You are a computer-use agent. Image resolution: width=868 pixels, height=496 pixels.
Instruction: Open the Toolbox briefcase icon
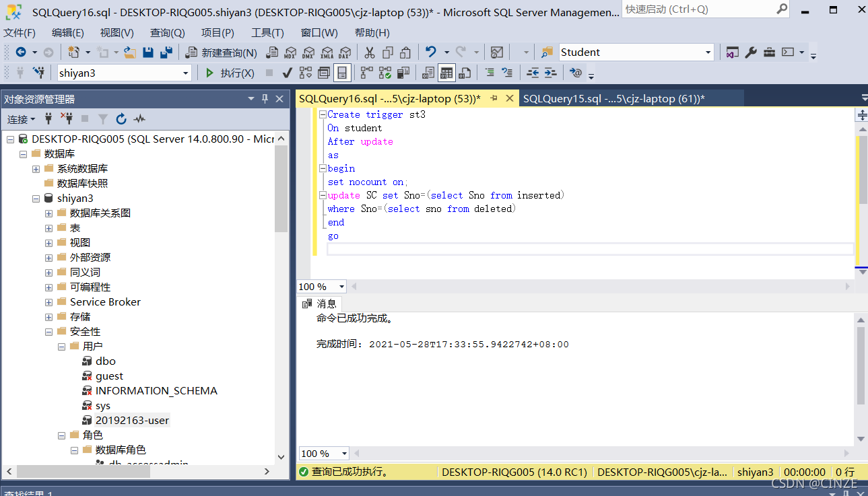coord(770,52)
